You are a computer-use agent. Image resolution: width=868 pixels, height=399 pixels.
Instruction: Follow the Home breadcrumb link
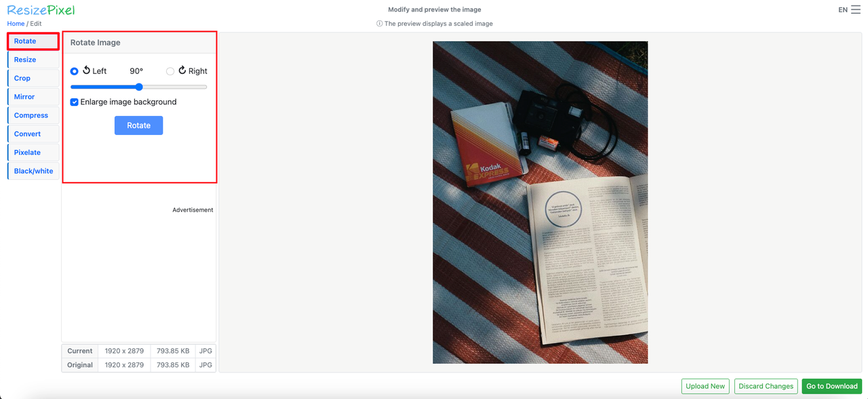(x=16, y=24)
